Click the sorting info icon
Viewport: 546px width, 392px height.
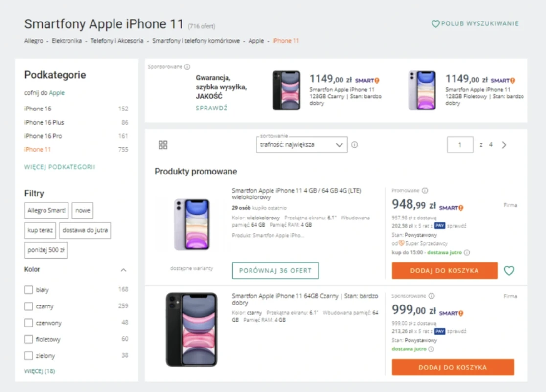355,145
